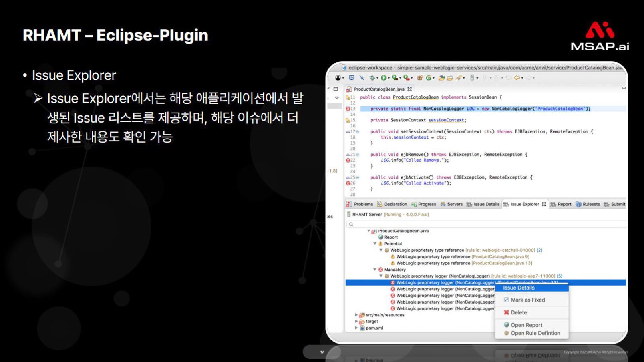Select Issue Details from the context menu

532,288
